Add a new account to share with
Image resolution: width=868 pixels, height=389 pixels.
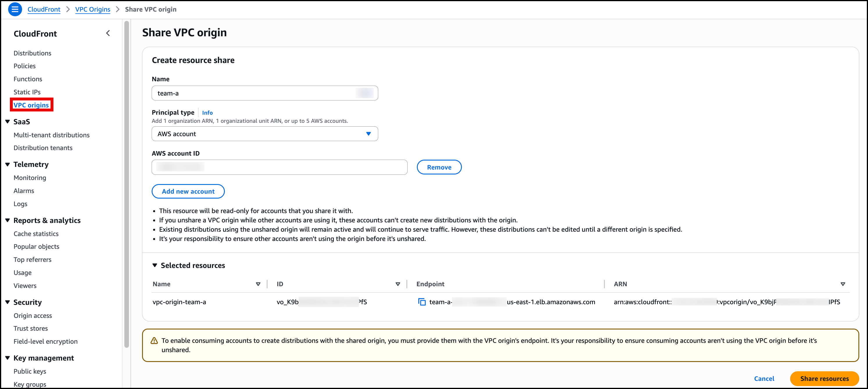[x=188, y=191]
